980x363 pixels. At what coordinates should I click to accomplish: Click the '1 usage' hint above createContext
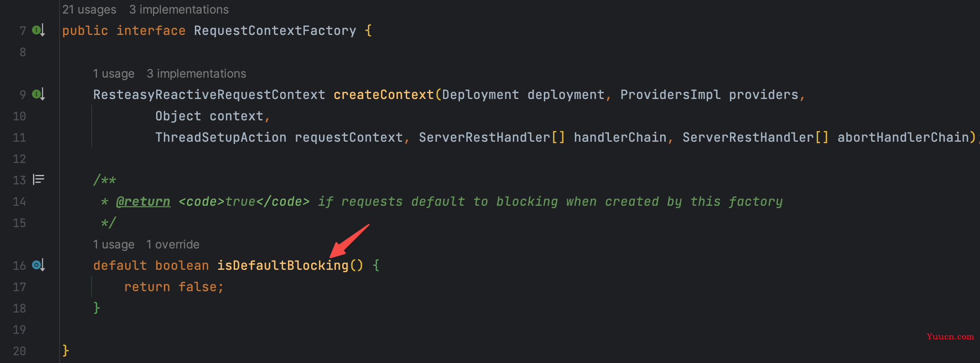click(113, 74)
